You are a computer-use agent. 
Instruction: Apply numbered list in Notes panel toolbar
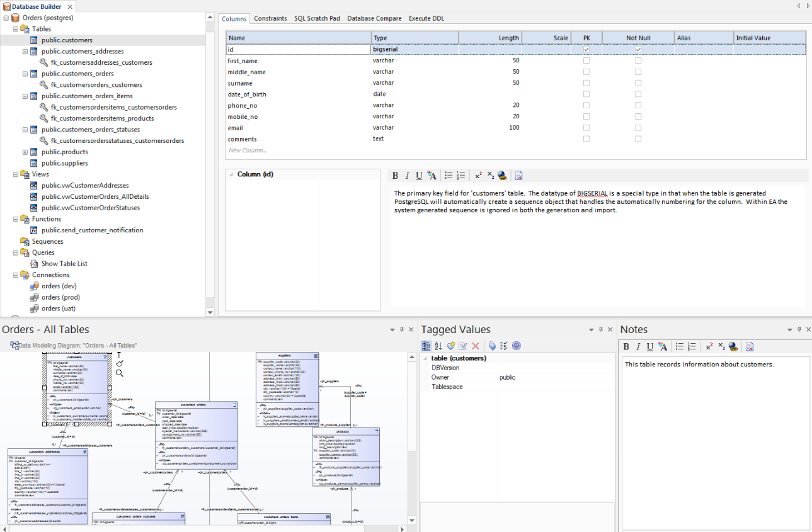point(692,346)
